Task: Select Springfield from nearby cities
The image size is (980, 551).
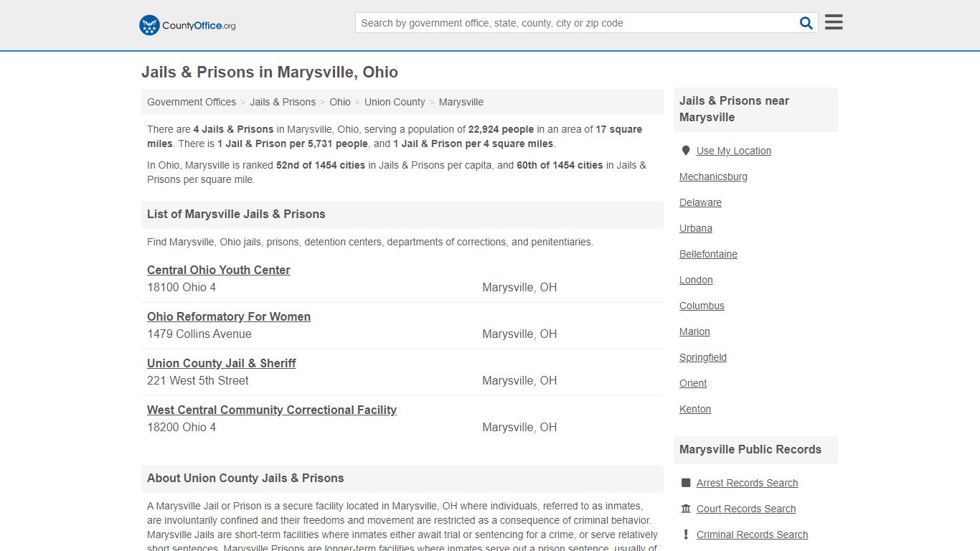Action: [x=703, y=357]
